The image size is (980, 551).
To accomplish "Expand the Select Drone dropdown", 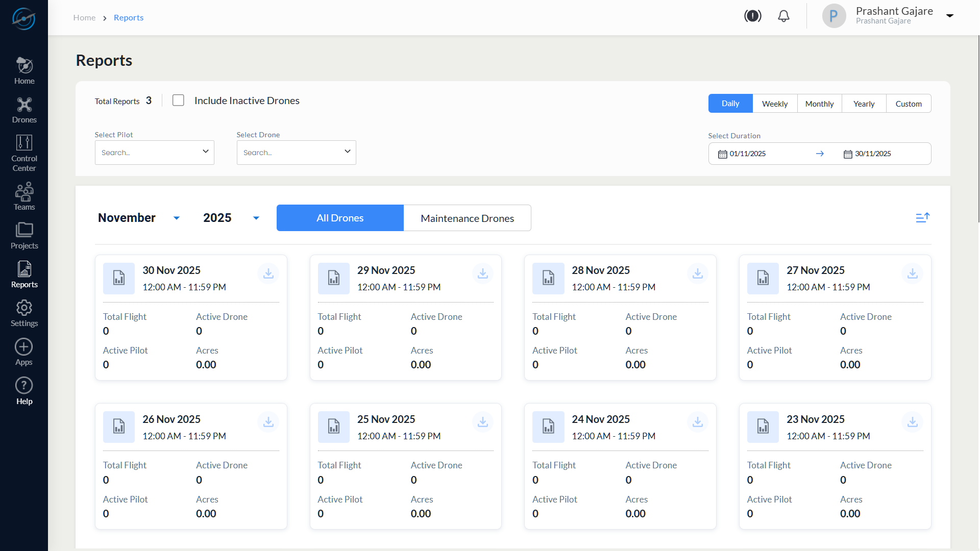I will click(x=296, y=153).
